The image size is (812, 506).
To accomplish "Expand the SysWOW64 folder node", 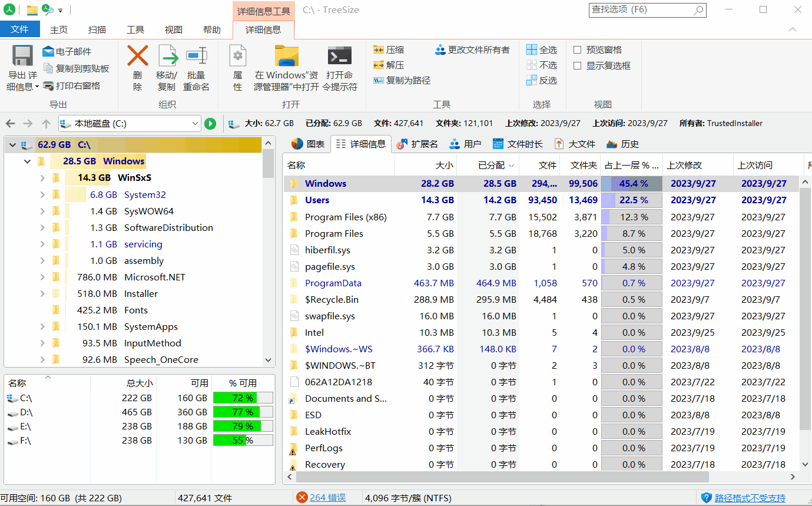I will click(42, 211).
